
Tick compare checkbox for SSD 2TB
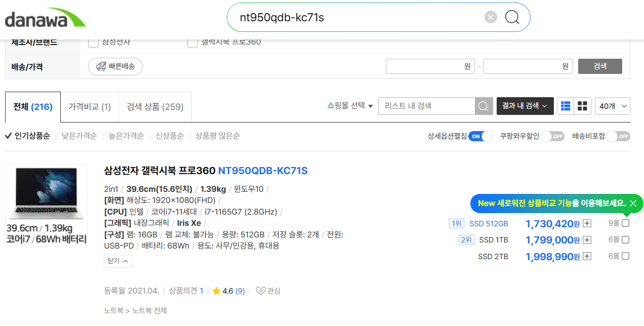(625, 256)
